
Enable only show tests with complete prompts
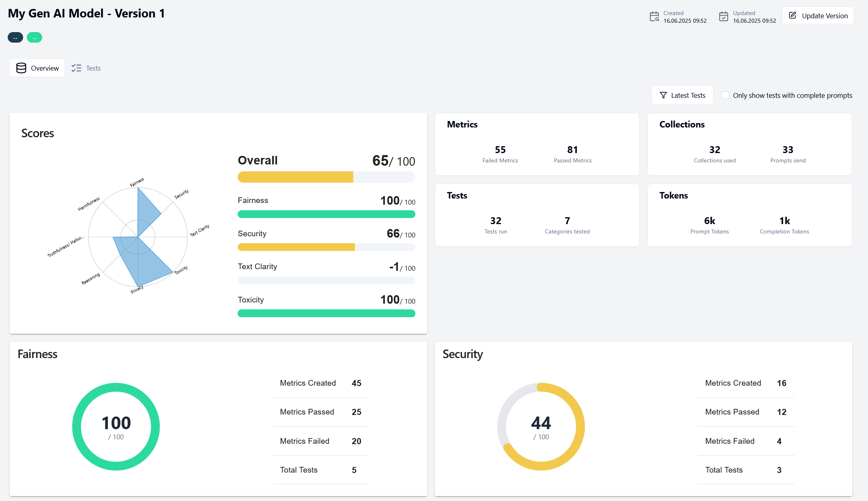tap(725, 95)
